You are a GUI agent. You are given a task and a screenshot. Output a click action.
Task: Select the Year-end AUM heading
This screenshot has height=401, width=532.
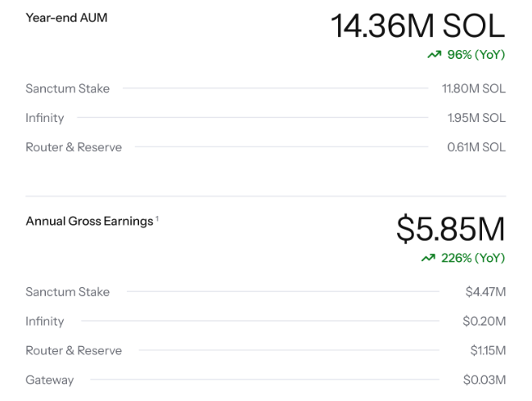(66, 18)
